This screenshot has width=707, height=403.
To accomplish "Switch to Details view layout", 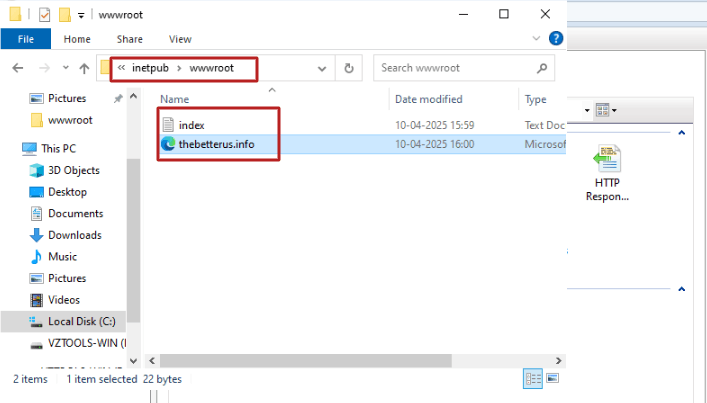I will click(x=533, y=379).
